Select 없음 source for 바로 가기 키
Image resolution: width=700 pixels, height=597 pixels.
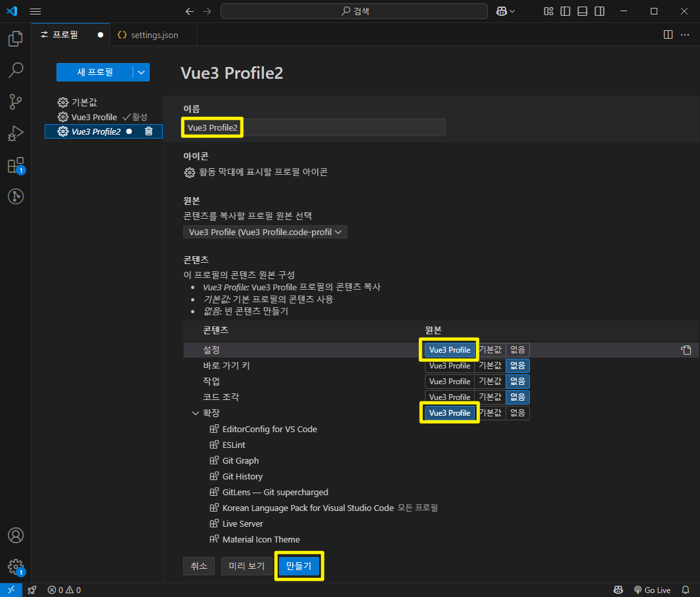(517, 366)
